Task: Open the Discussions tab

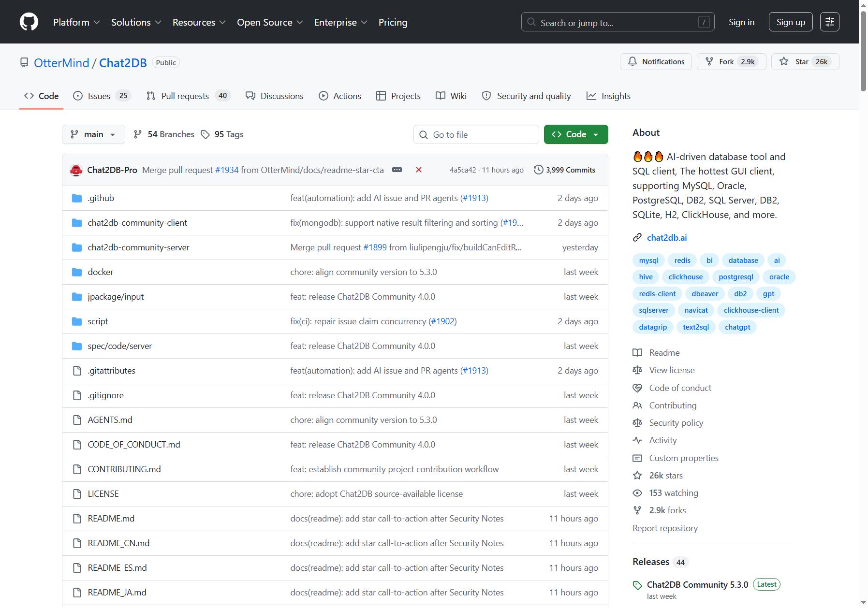Action: tap(275, 96)
